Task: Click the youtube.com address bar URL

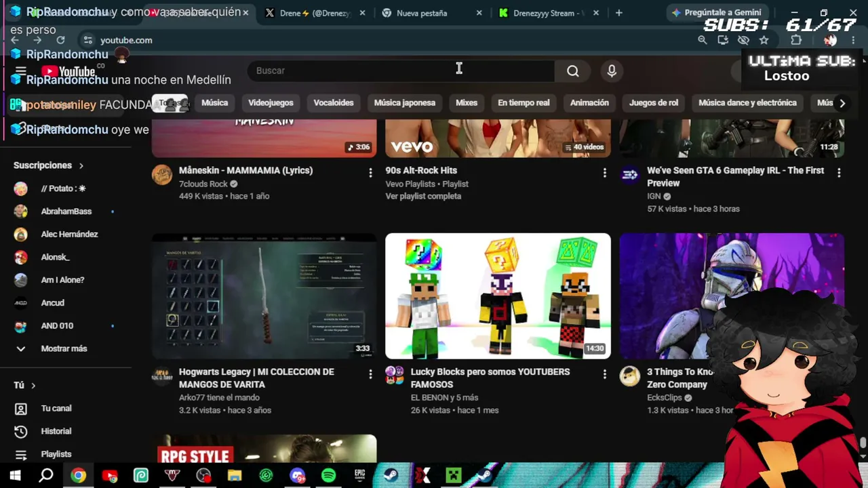Action: point(126,40)
